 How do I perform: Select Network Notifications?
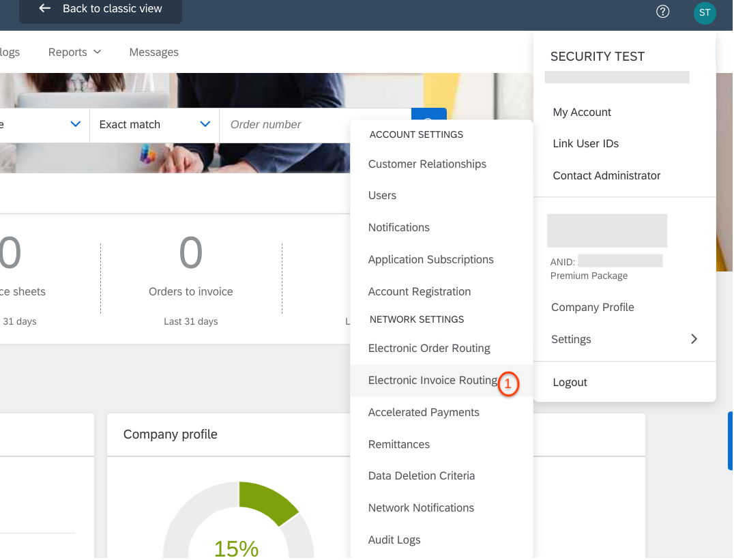[x=421, y=507]
